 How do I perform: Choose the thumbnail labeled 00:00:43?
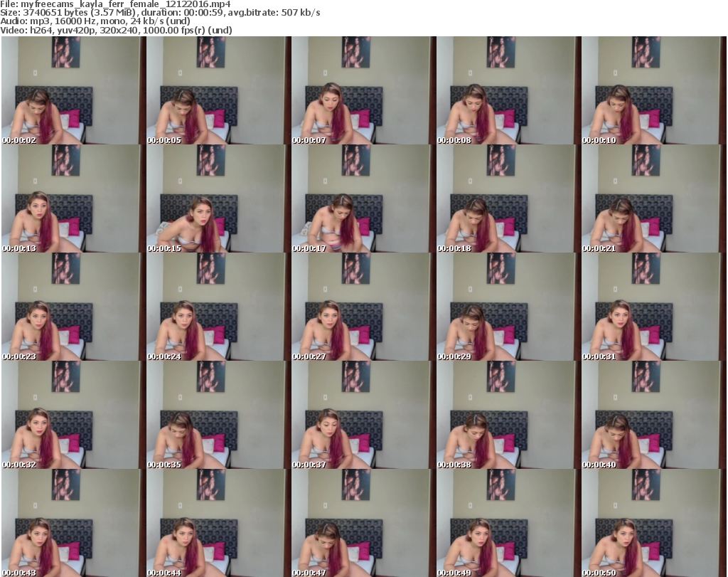[x=73, y=523]
